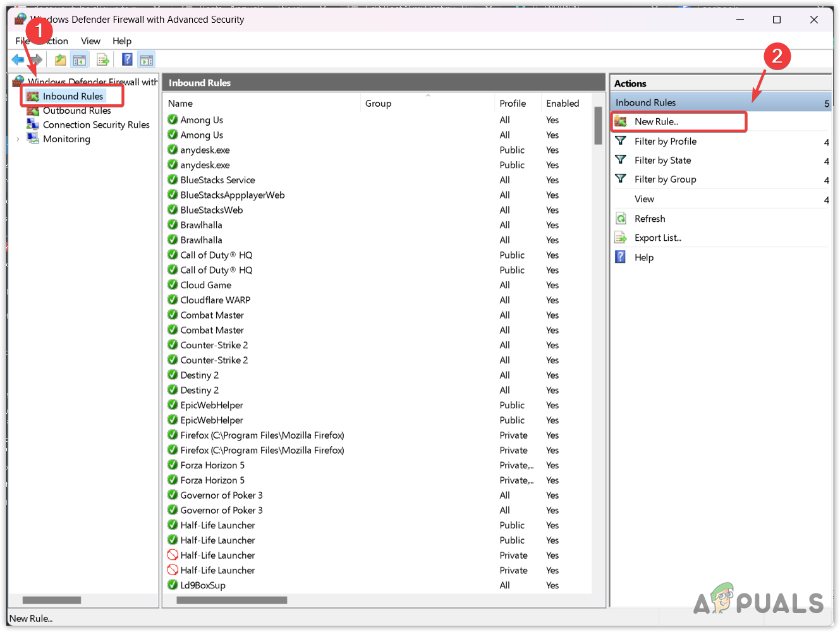Expand the Monitoring tree node chevron

(x=18, y=139)
